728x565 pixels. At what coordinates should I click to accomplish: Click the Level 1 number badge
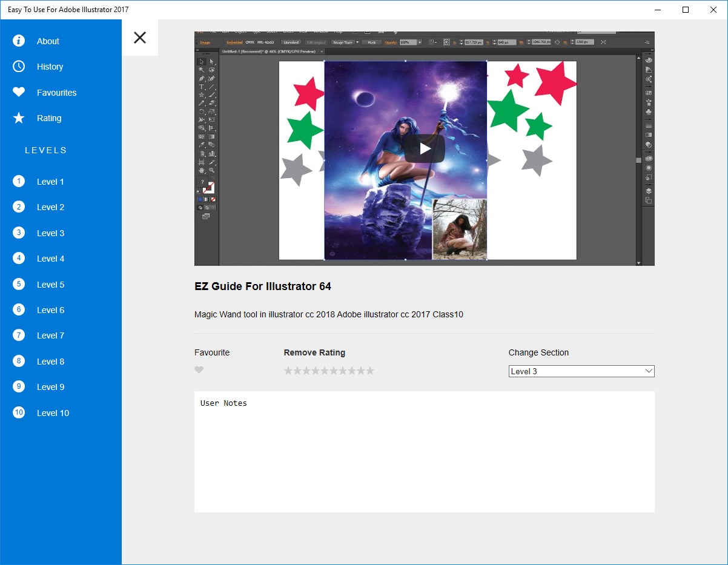(19, 181)
